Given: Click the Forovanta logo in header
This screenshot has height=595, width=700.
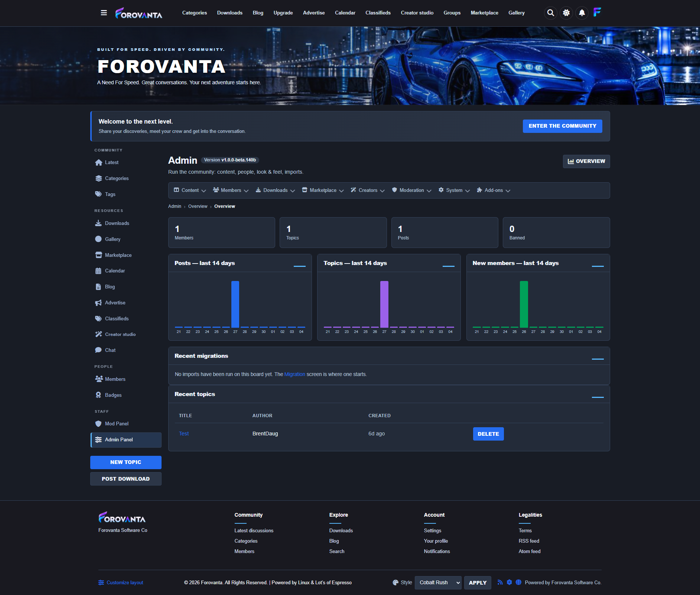Looking at the screenshot, I should 139,13.
